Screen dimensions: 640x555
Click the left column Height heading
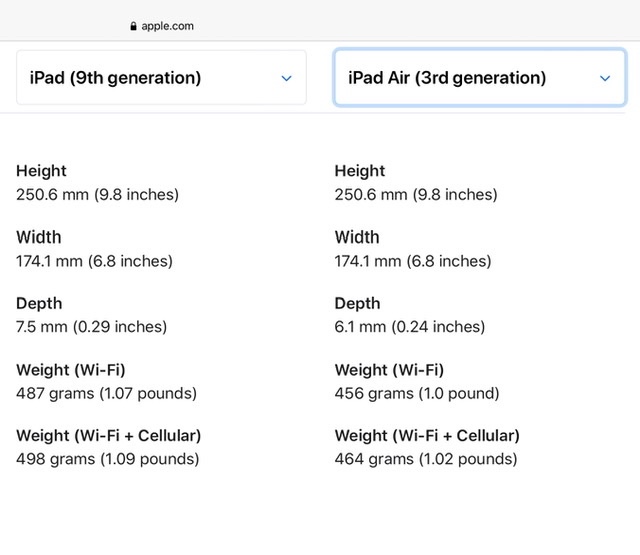point(41,171)
